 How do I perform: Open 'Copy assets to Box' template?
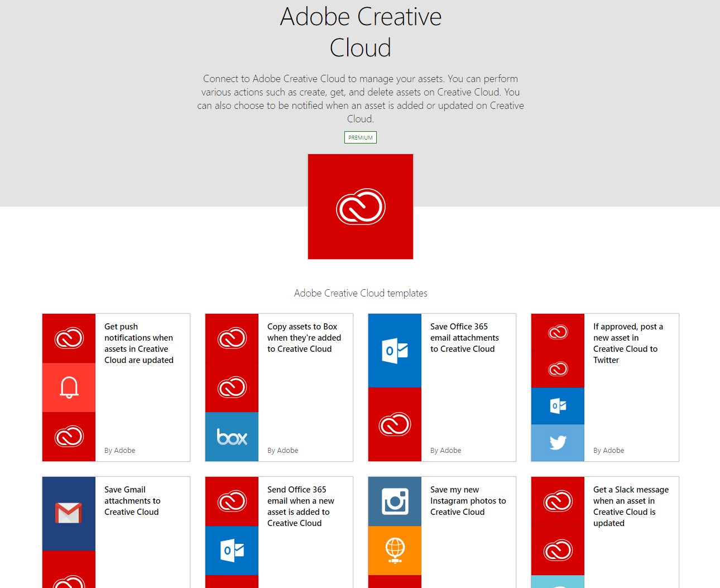(x=304, y=338)
